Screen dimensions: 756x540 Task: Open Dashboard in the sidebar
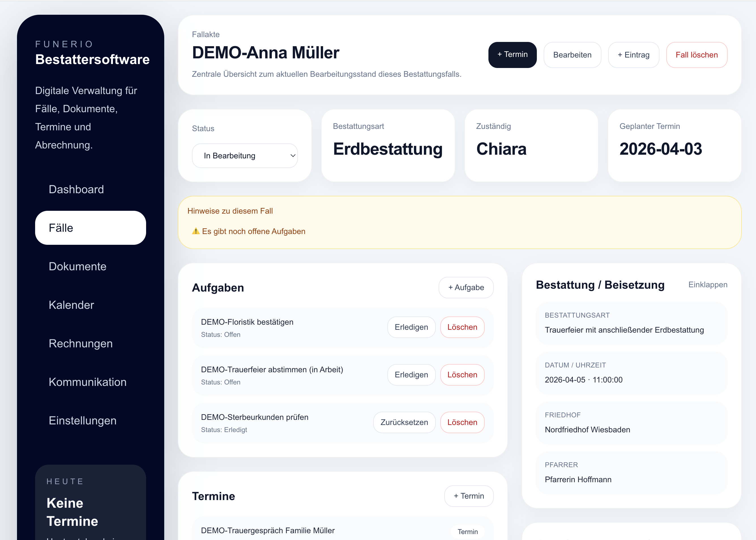[76, 189]
